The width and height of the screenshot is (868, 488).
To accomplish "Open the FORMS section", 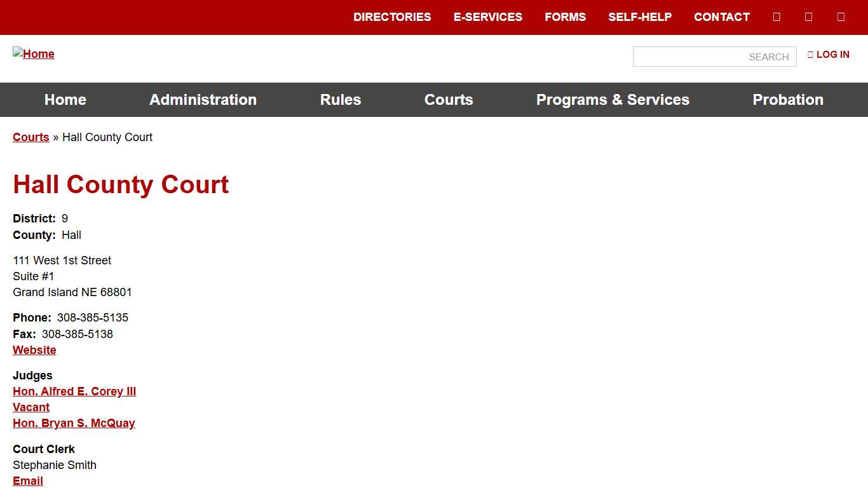I will point(565,17).
